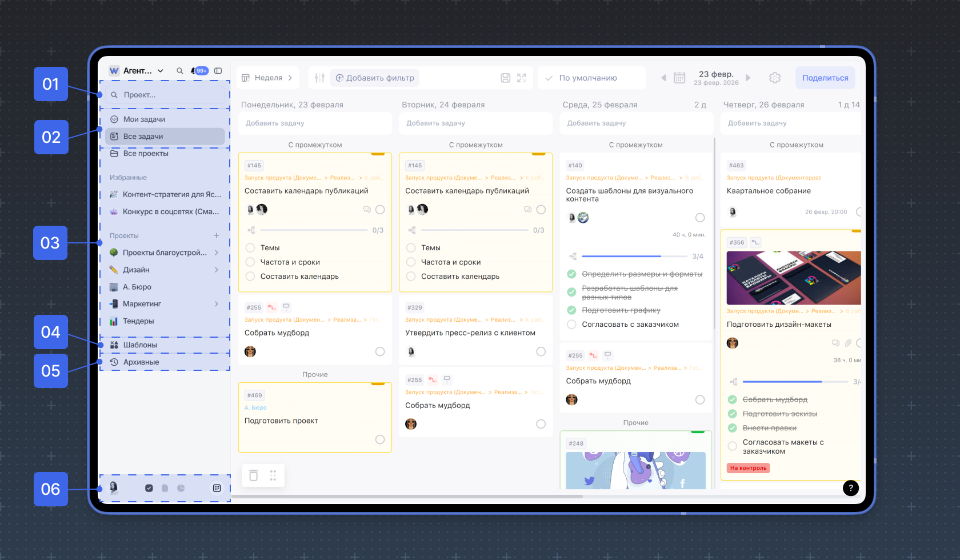Toggle the sidebar panel icon
960x560 pixels.
point(218,71)
